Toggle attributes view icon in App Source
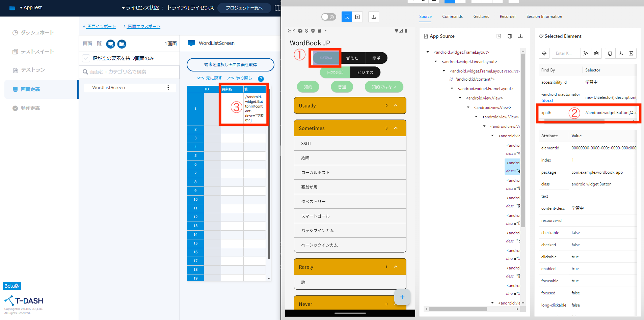The image size is (644, 320). tap(499, 36)
